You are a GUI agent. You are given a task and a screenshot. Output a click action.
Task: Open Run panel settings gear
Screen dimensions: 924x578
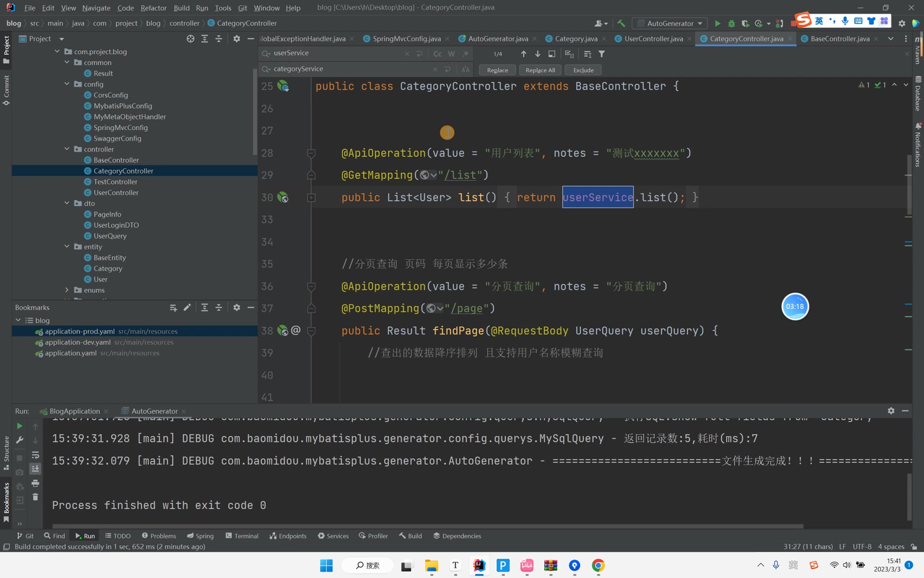tap(891, 410)
